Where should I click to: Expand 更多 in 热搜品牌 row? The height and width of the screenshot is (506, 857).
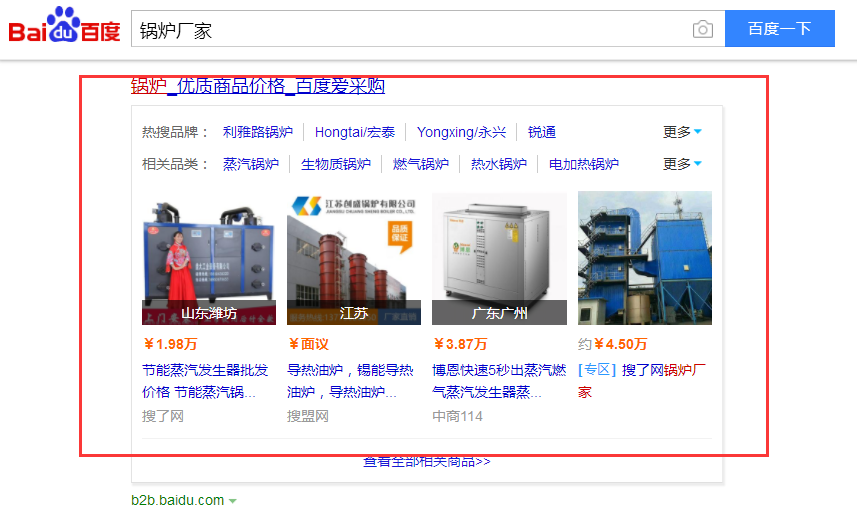pyautogui.click(x=682, y=132)
